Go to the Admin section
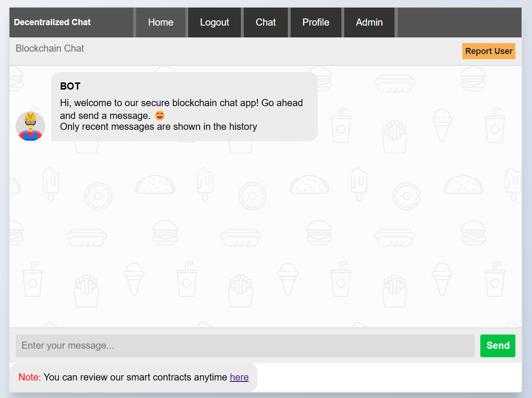 point(369,22)
